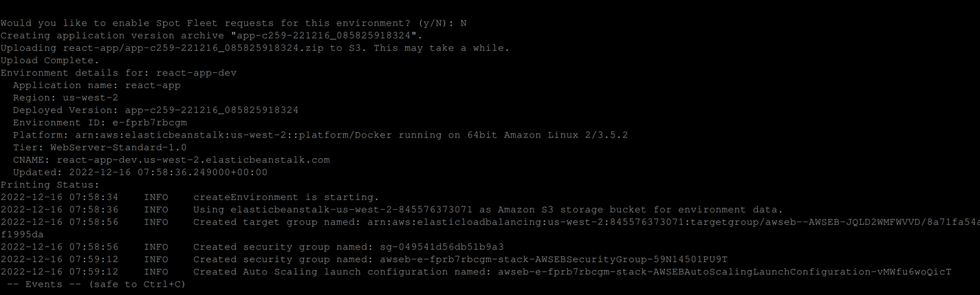
Task: Click the Platform ARN Docker line
Action: coord(320,135)
